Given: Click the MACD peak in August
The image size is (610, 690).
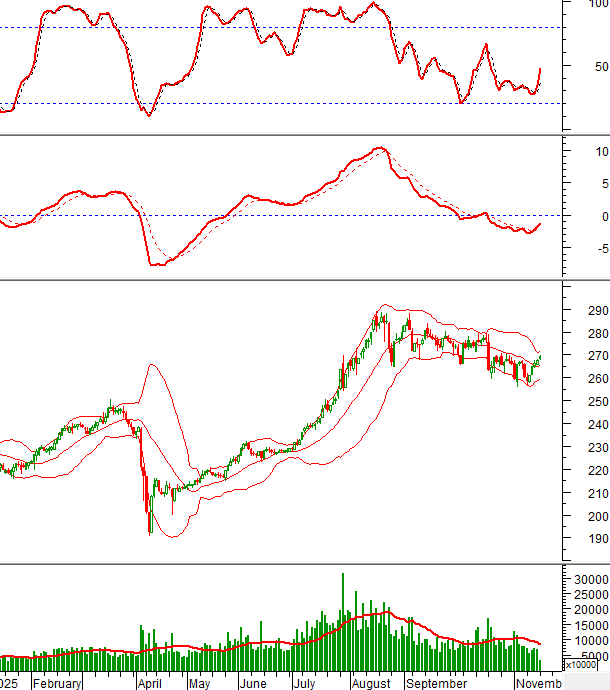Looking at the screenshot, I should tap(379, 148).
